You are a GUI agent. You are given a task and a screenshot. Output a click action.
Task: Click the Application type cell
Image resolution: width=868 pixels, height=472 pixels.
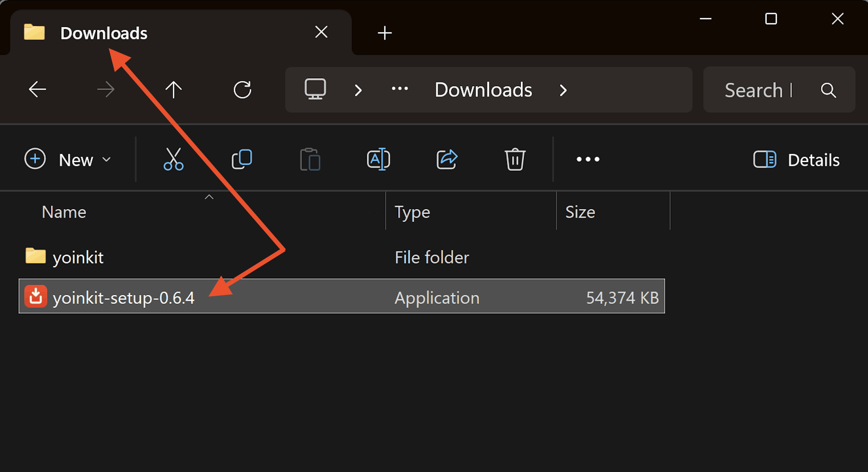tap(437, 298)
